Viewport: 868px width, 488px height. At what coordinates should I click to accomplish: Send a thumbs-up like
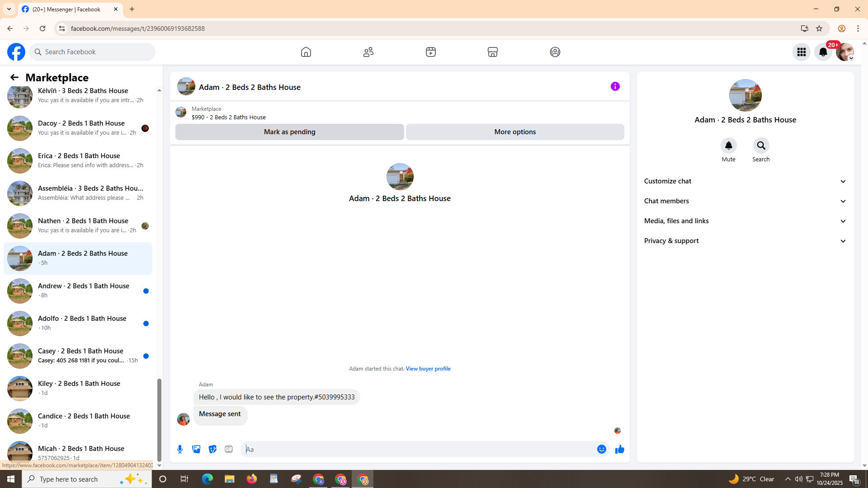(619, 449)
